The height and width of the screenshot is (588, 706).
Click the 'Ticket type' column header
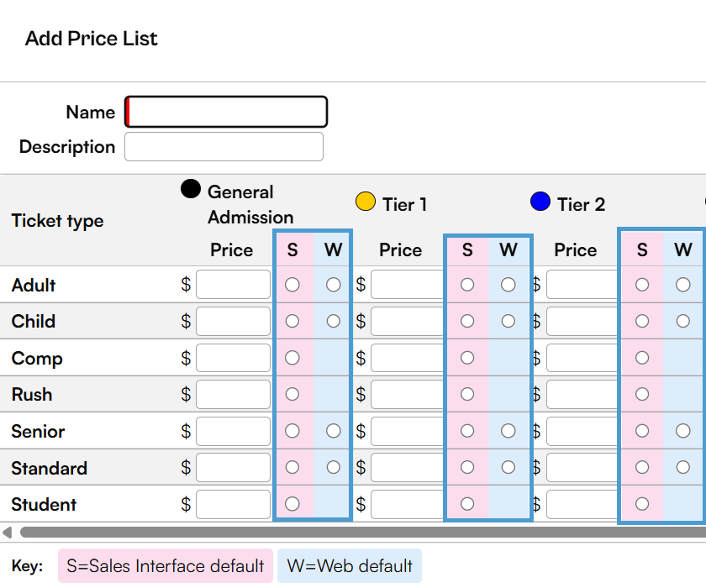tap(58, 220)
